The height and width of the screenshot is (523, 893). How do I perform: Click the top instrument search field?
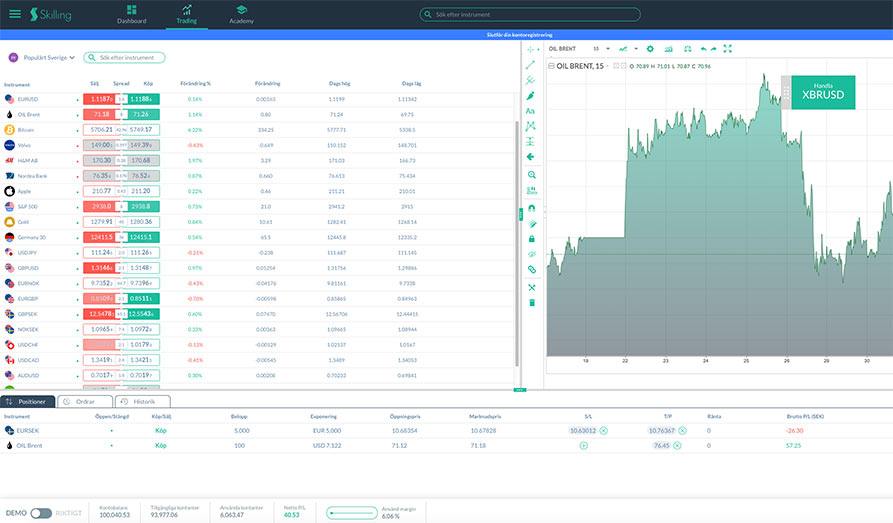pos(530,14)
